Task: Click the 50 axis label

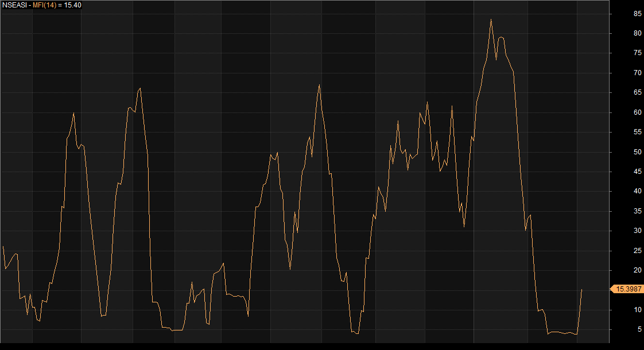Action: click(638, 151)
